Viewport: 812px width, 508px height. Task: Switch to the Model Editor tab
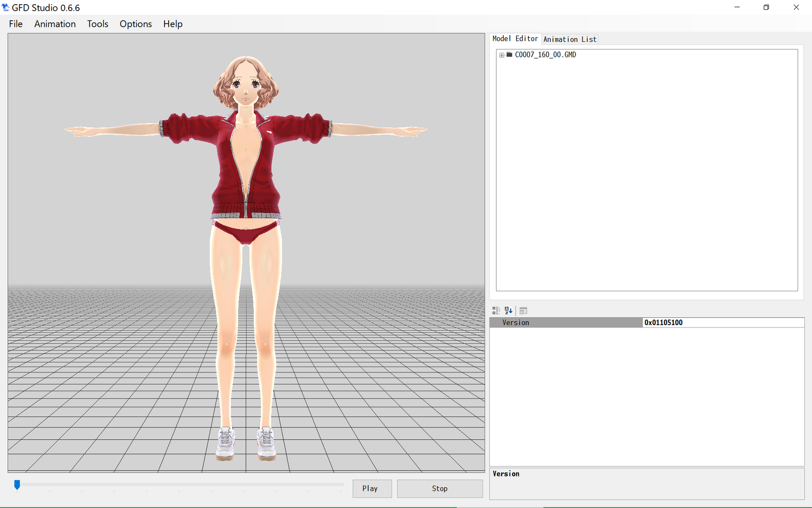(515, 39)
